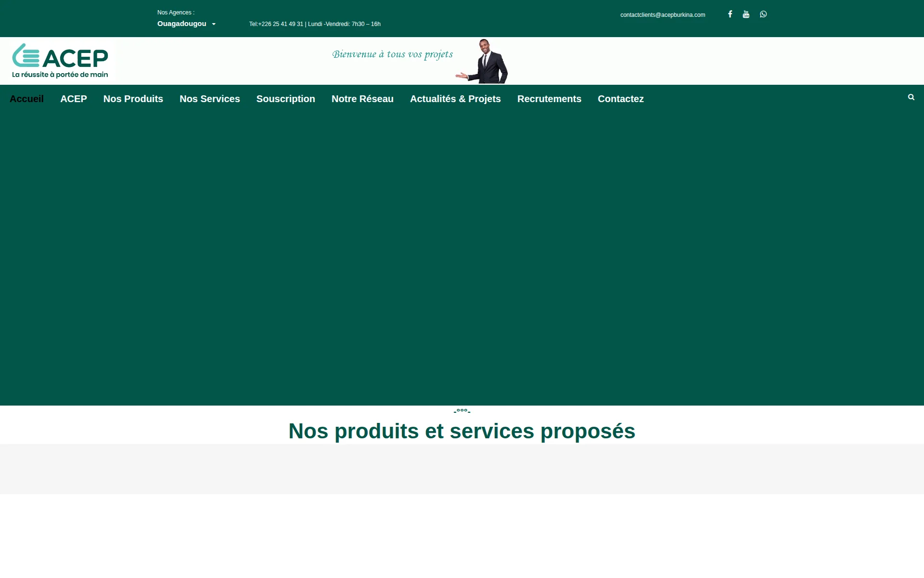The width and height of the screenshot is (924, 578).
Task: Open Actualités & Projets menu
Action: tap(455, 99)
